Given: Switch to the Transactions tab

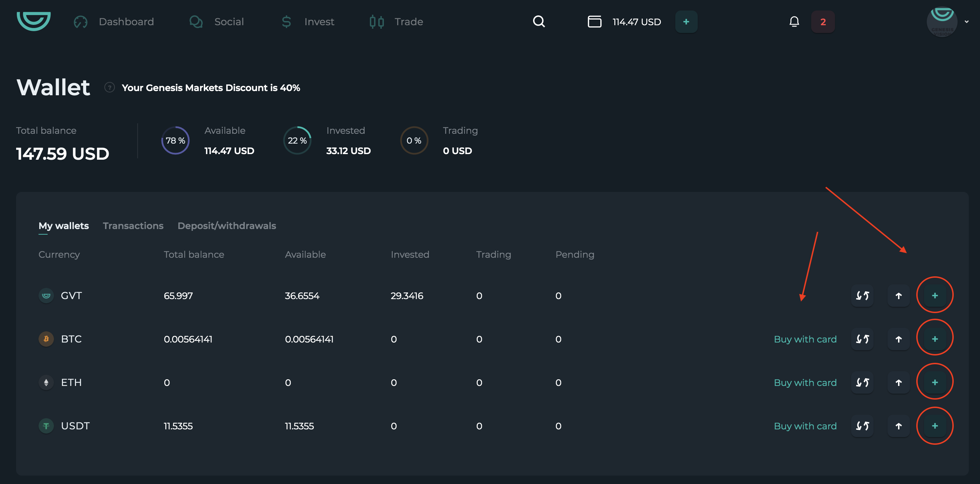Looking at the screenshot, I should tap(133, 226).
